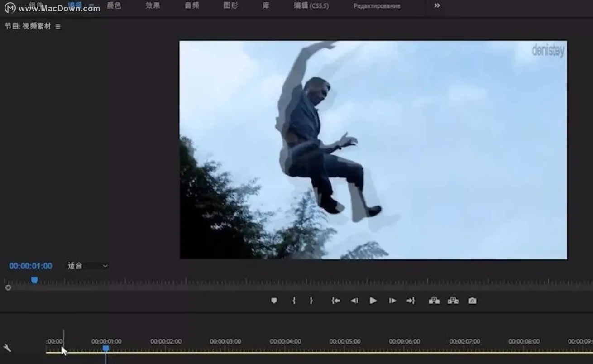
Task: Open the 适合 zoom level dropdown
Action: tap(88, 266)
